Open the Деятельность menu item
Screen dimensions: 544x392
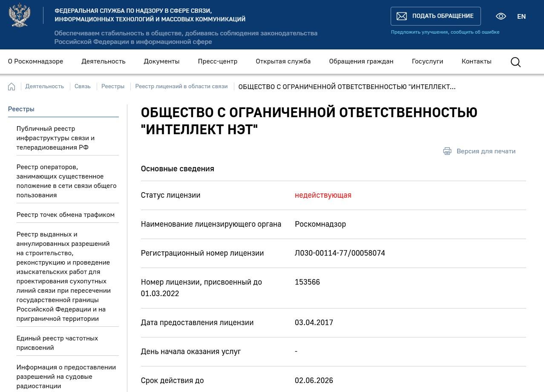(x=104, y=61)
